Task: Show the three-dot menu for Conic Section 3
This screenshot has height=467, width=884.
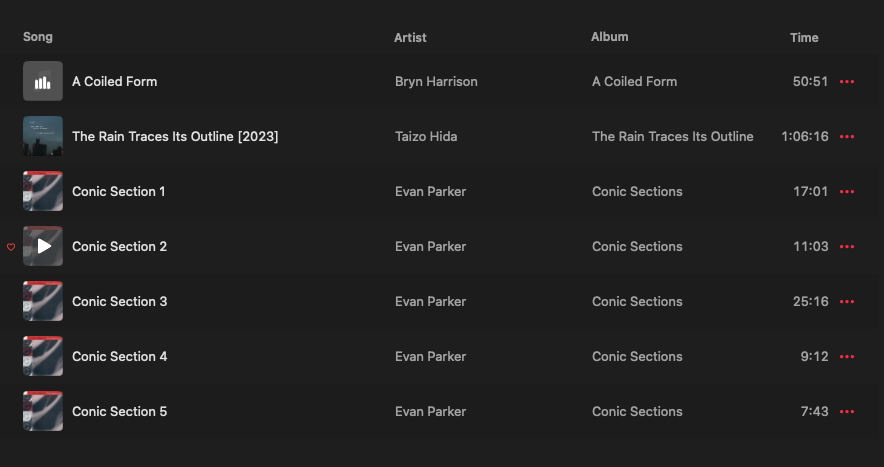Action: coord(848,302)
